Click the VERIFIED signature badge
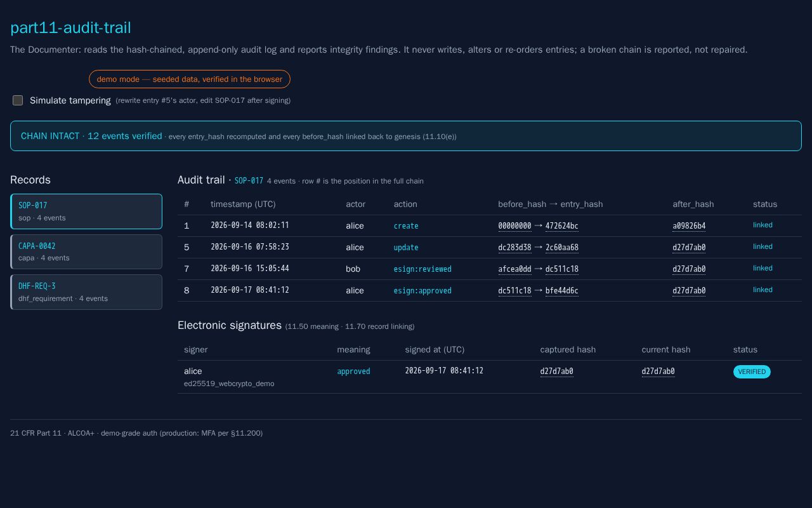The width and height of the screenshot is (812, 508). coord(752,371)
